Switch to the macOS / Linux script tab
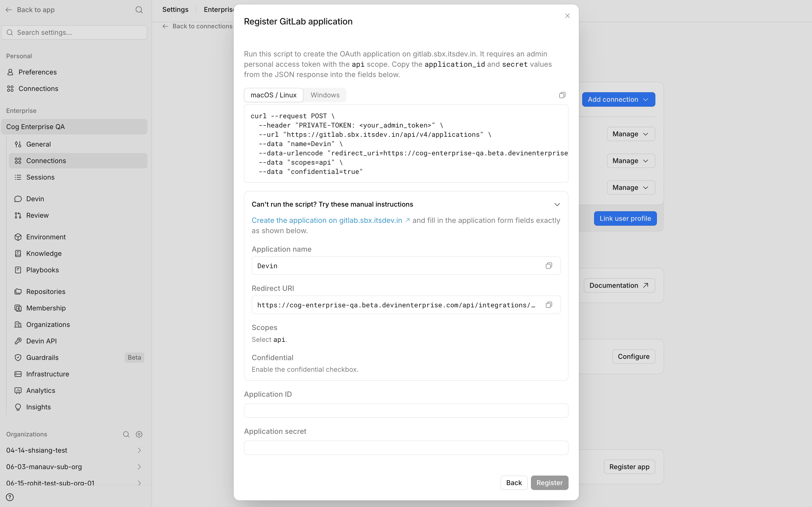 point(274,95)
